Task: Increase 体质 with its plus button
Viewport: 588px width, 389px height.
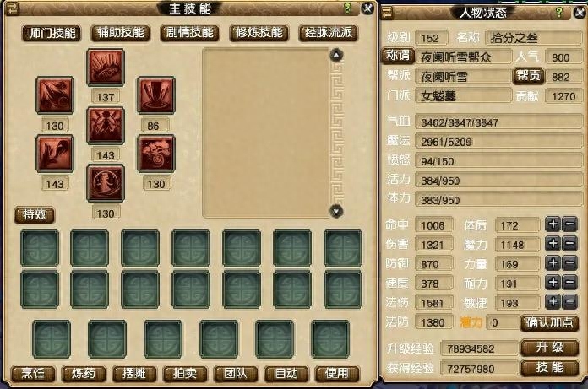Action: [x=553, y=224]
